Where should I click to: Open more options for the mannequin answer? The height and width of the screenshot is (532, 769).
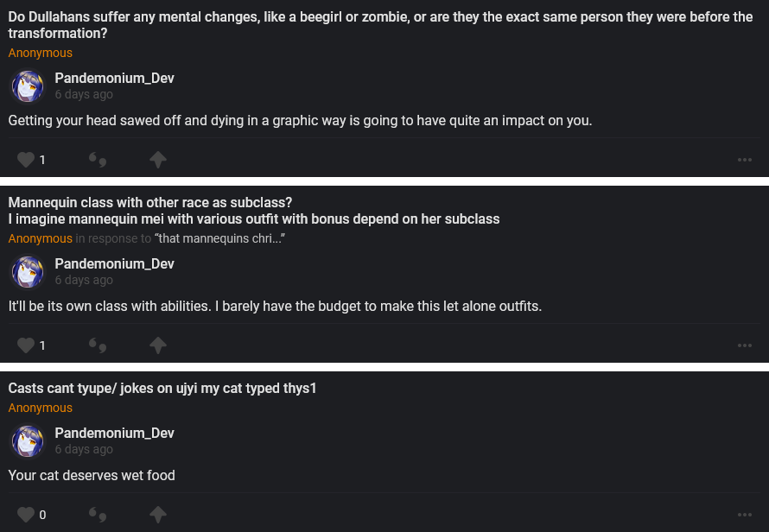tap(745, 345)
